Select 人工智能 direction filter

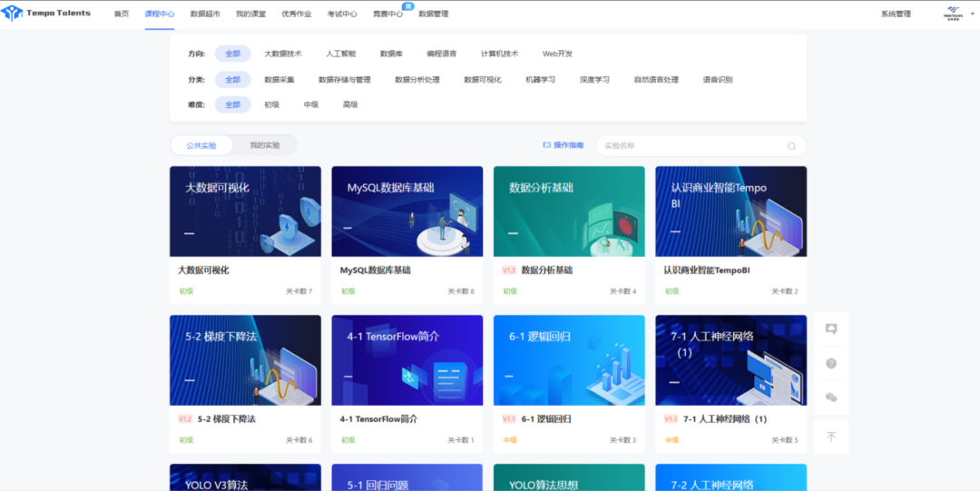pyautogui.click(x=341, y=54)
